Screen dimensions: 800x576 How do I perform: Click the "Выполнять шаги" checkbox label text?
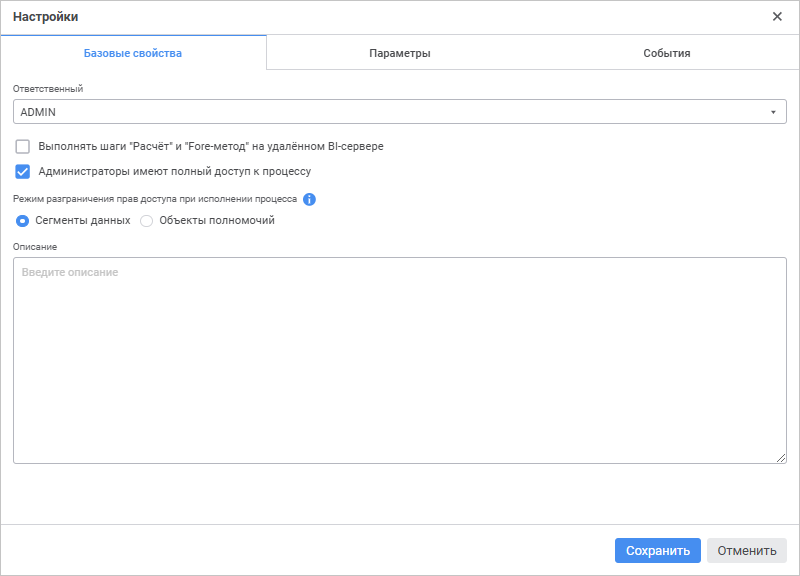(211, 146)
